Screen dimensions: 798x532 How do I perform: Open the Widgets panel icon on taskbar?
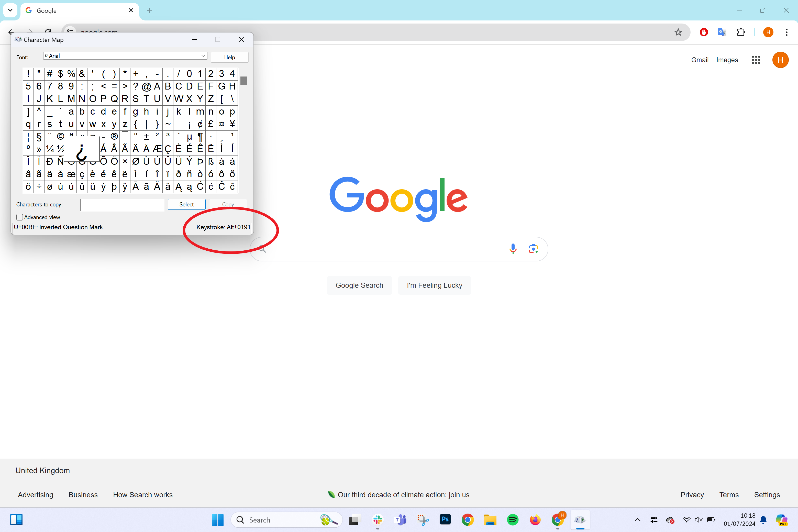tap(16, 520)
